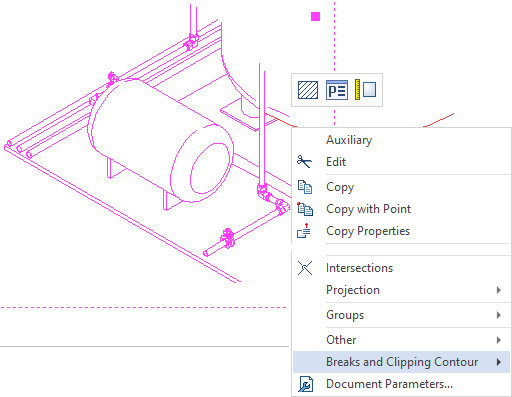Screen dimensions: 512x397
Task: Click the properties 'P' icon in mini toolbar
Action: click(337, 90)
